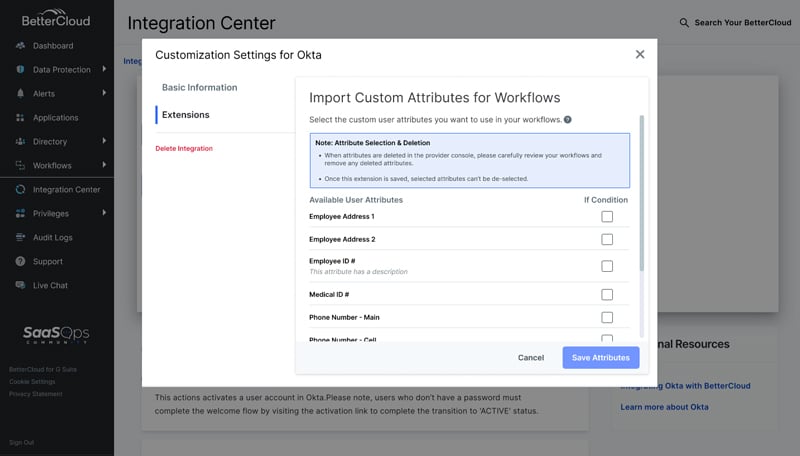Open the Basic Information tab

(x=199, y=87)
